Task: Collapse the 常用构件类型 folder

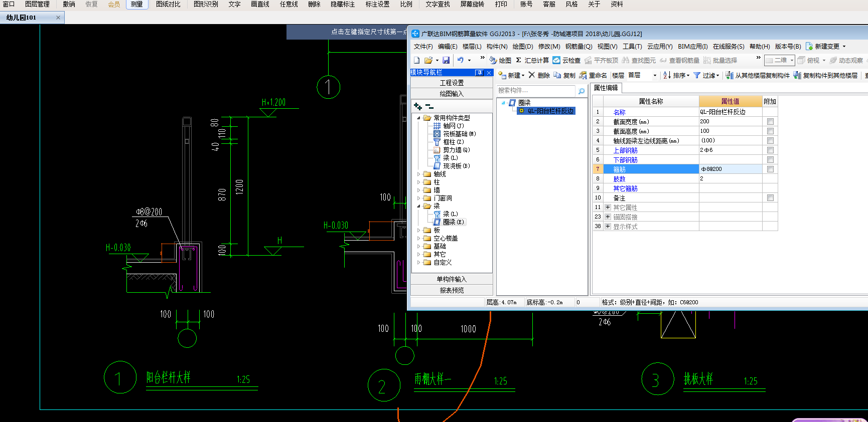Action: click(419, 118)
